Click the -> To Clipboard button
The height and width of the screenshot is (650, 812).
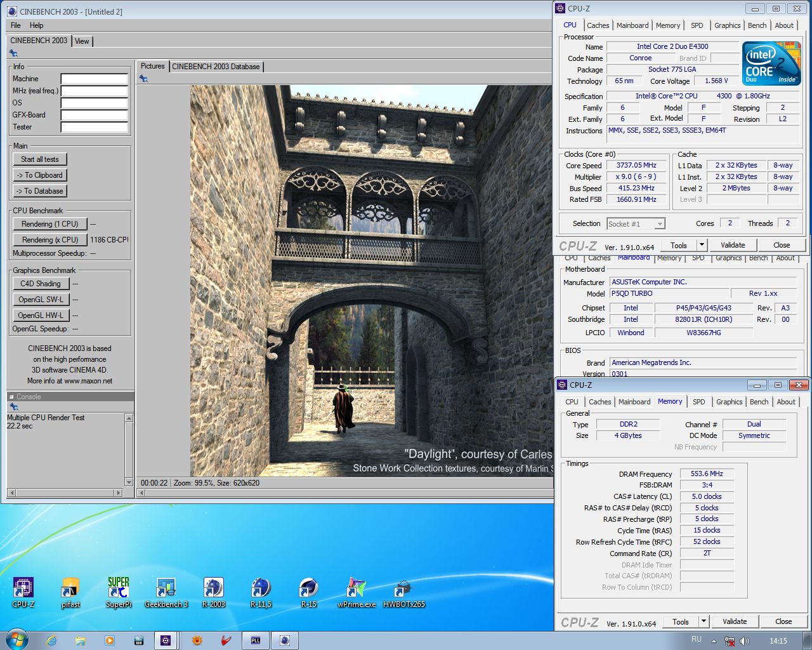tap(40, 175)
